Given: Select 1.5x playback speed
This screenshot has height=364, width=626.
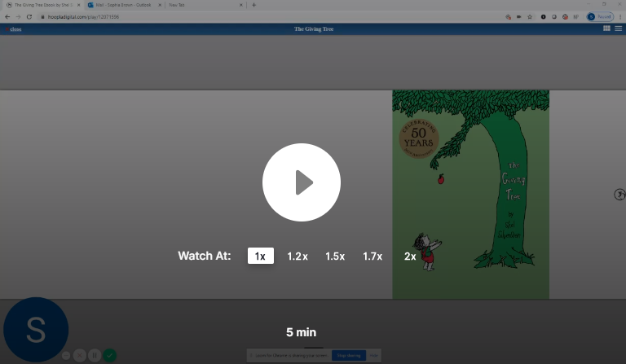Looking at the screenshot, I should point(335,256).
